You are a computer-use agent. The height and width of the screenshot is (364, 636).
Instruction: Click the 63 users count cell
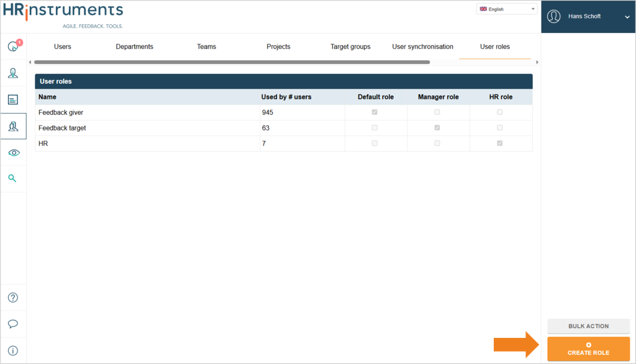click(302, 128)
